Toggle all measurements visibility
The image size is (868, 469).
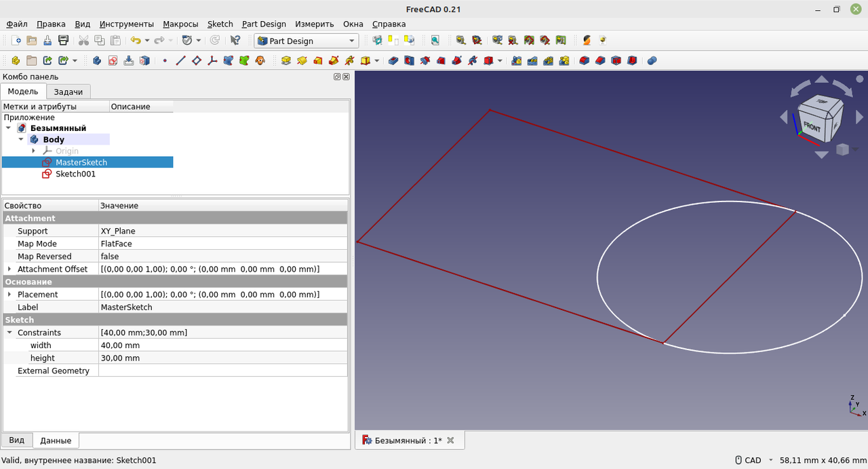coord(529,41)
